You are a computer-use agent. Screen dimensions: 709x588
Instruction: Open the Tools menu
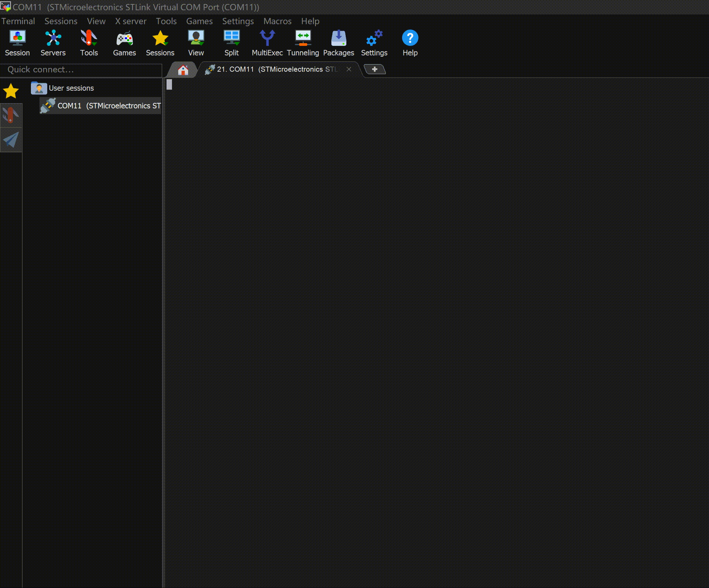[x=166, y=21]
